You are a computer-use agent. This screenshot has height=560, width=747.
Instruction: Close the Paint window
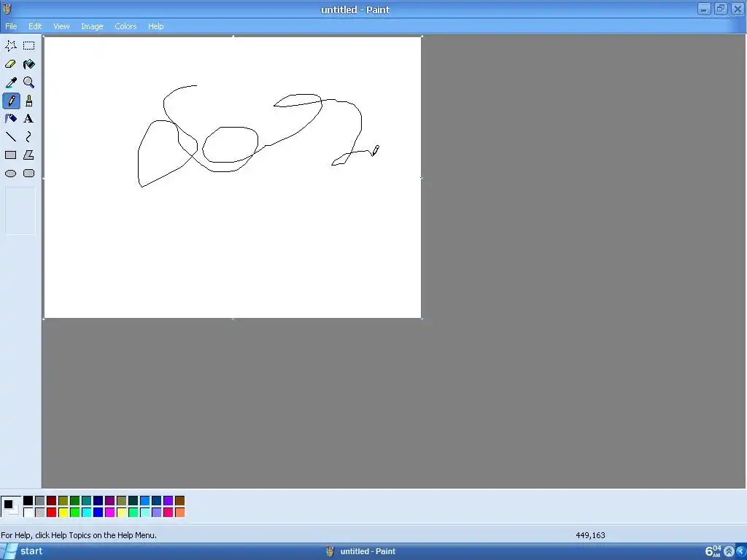pos(738,9)
